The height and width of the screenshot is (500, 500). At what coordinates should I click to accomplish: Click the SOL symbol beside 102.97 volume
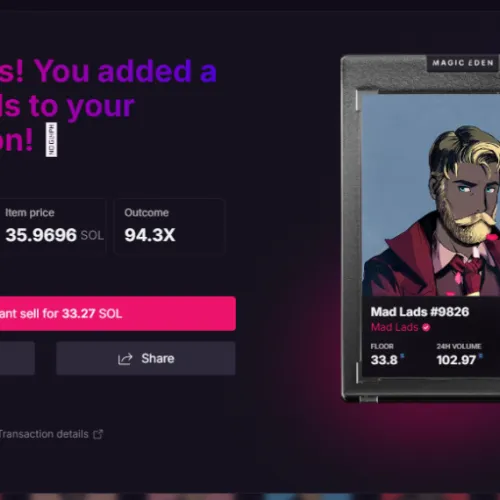point(480,356)
